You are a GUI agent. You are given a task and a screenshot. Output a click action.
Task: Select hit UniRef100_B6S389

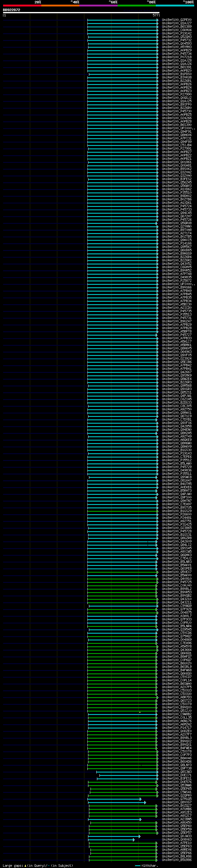coord(177,26)
